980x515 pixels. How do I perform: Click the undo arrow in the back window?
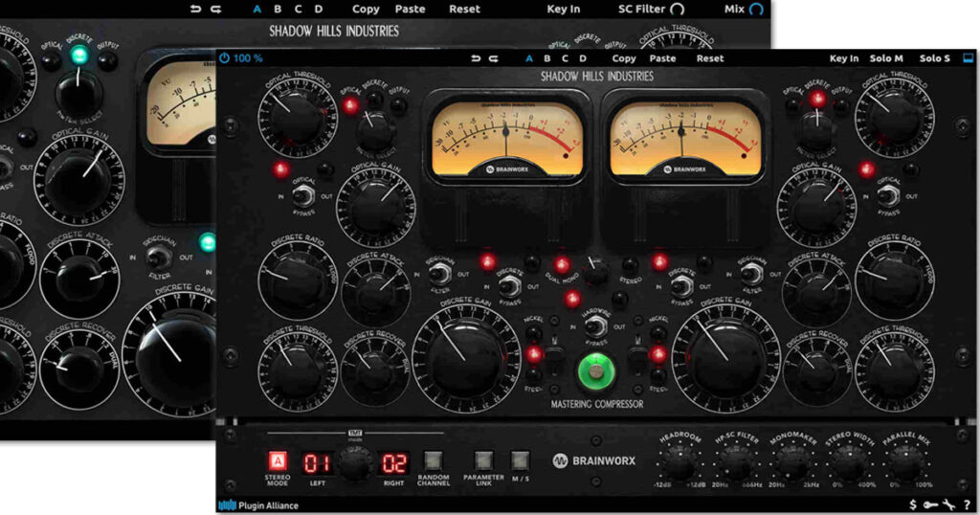195,10
